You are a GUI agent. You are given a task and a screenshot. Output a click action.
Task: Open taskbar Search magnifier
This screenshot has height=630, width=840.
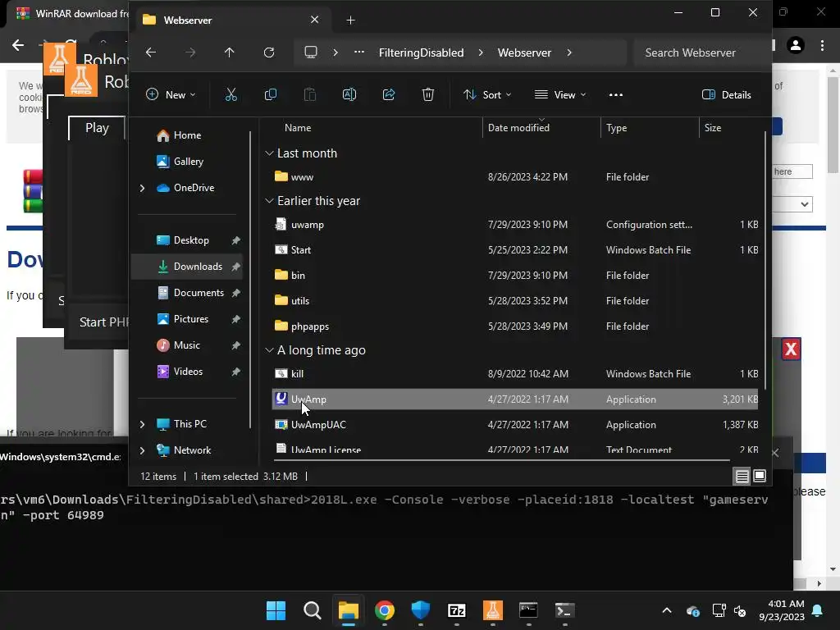click(313, 610)
